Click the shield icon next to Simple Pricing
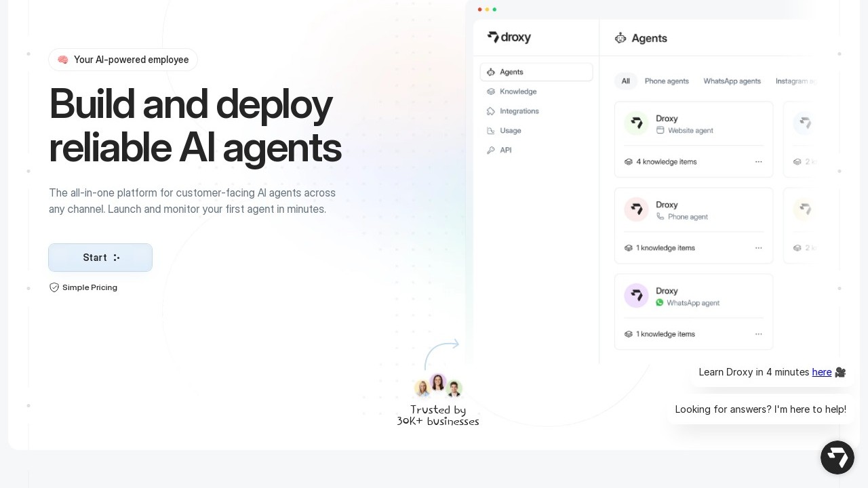 (54, 287)
